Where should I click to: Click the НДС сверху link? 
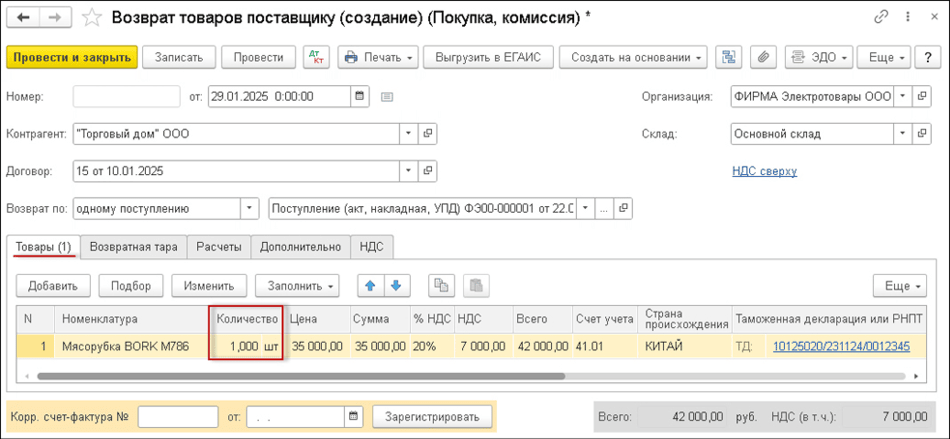764,171
